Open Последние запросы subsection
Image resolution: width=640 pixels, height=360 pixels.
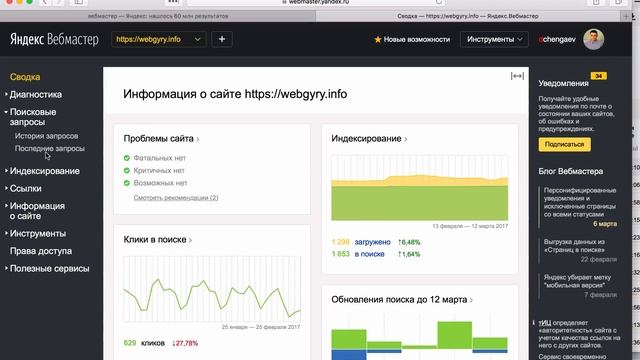coord(50,149)
